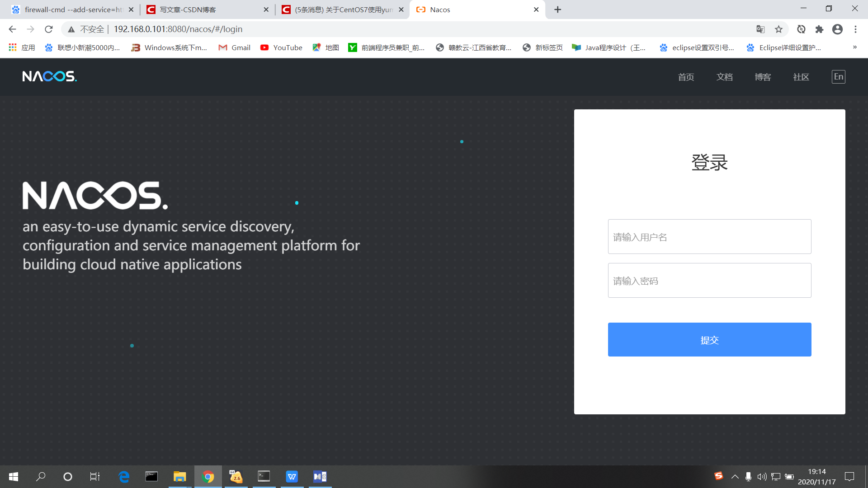Image resolution: width=868 pixels, height=488 pixels.
Task: Open the Chrome profile avatar
Action: tap(837, 29)
